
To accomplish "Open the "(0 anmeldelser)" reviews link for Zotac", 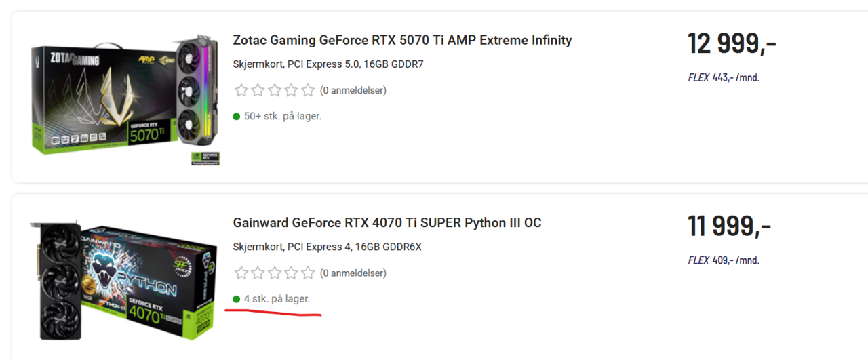I will [x=353, y=90].
